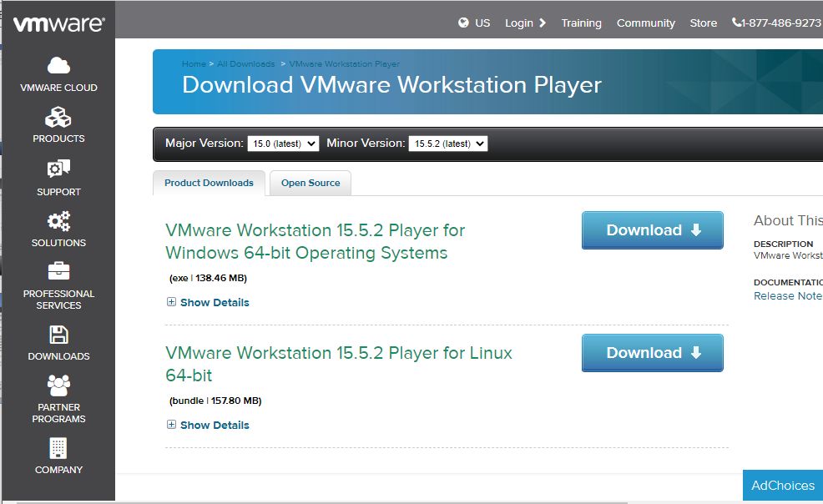Click the Support chat icon
823x504 pixels.
click(x=58, y=169)
